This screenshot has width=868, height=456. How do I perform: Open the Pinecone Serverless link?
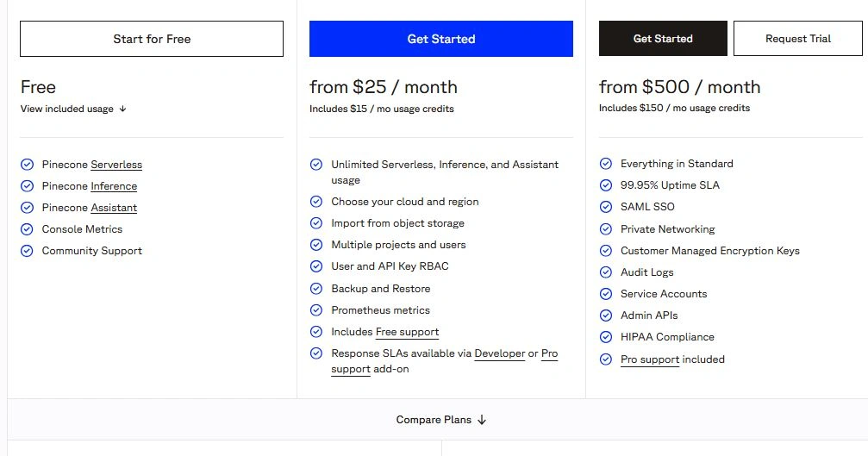click(116, 165)
